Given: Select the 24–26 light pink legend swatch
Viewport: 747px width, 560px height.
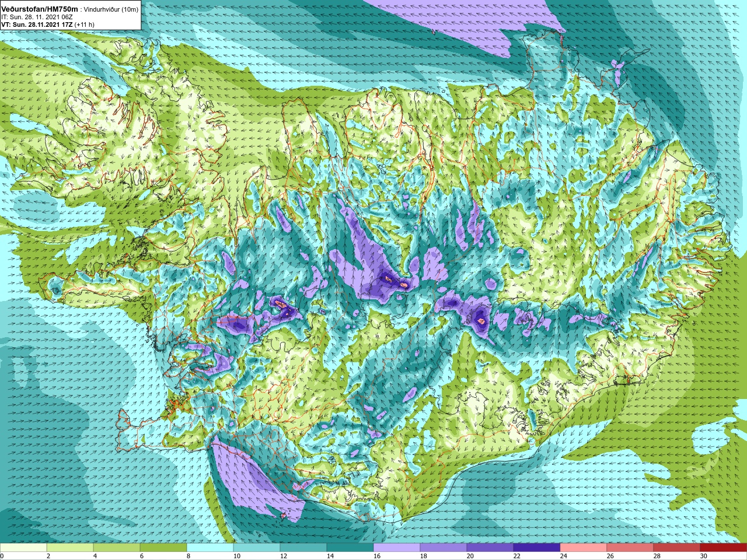Looking at the screenshot, I should pos(584,548).
